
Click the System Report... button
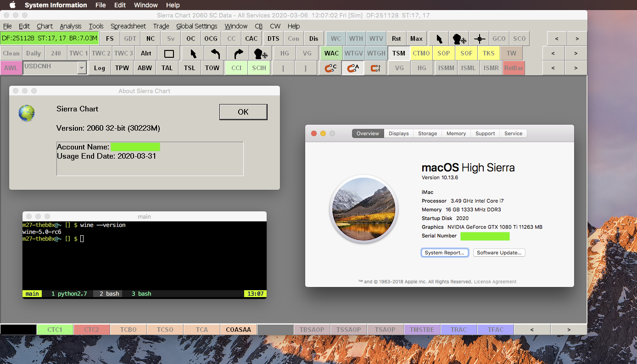pyautogui.click(x=445, y=253)
